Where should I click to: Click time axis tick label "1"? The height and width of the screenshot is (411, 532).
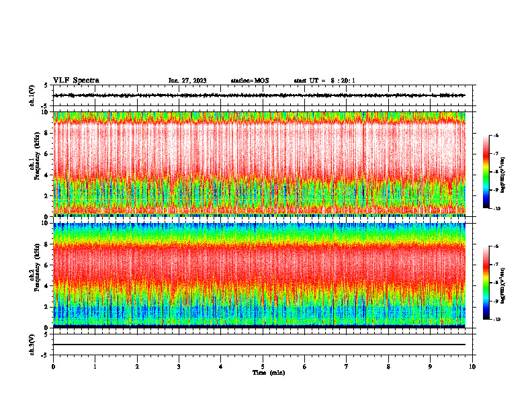pyautogui.click(x=95, y=367)
